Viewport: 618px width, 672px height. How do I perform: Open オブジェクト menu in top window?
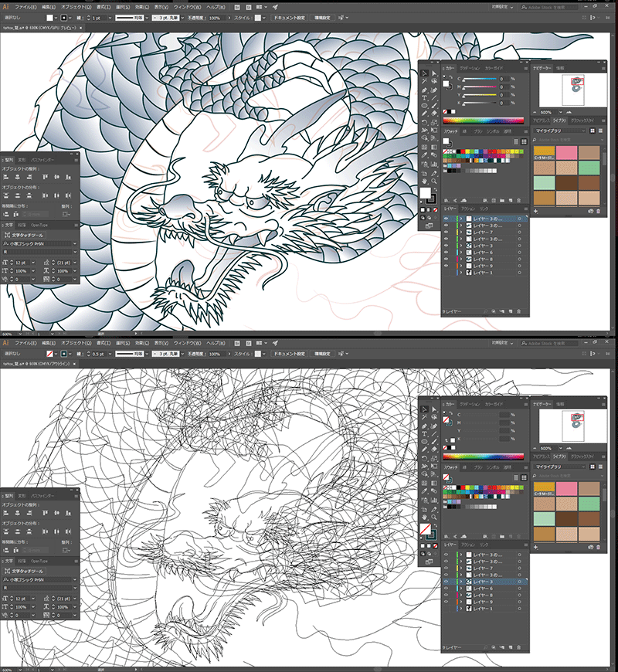tap(76, 7)
